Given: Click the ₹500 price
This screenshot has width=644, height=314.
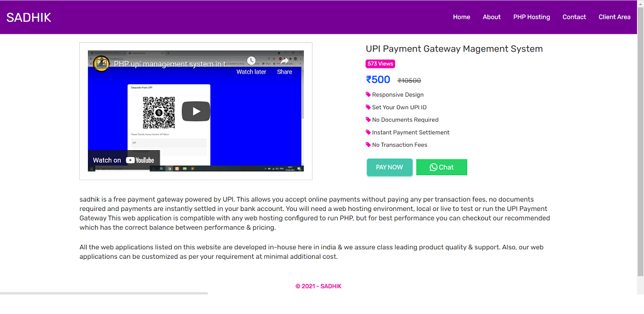Looking at the screenshot, I should [x=378, y=80].
